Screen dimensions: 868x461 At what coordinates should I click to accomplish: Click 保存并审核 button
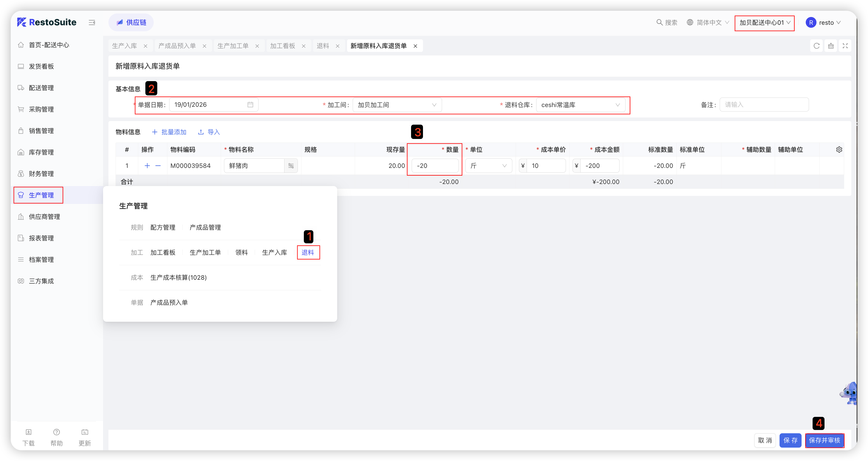pos(824,440)
